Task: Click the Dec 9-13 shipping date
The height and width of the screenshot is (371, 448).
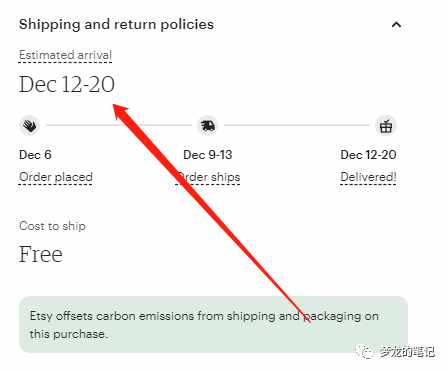Action: [208, 155]
